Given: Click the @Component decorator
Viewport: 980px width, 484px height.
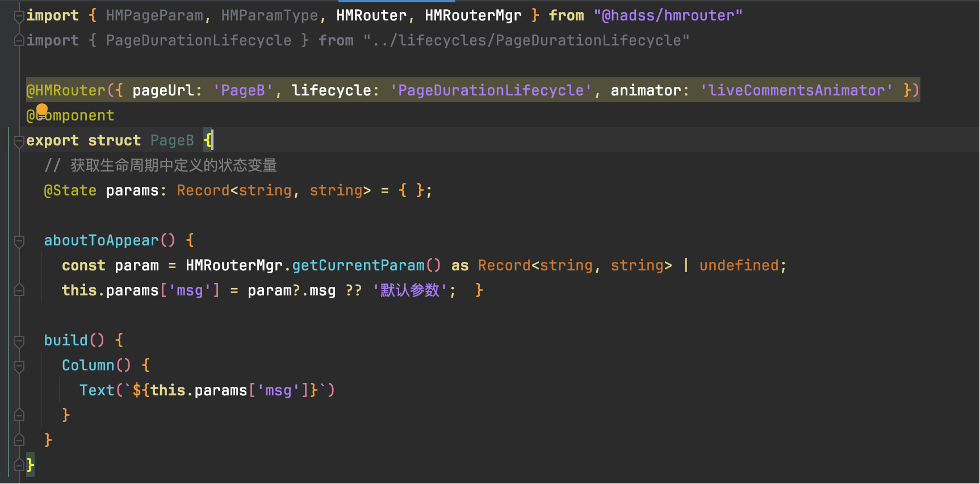Looking at the screenshot, I should (70, 115).
